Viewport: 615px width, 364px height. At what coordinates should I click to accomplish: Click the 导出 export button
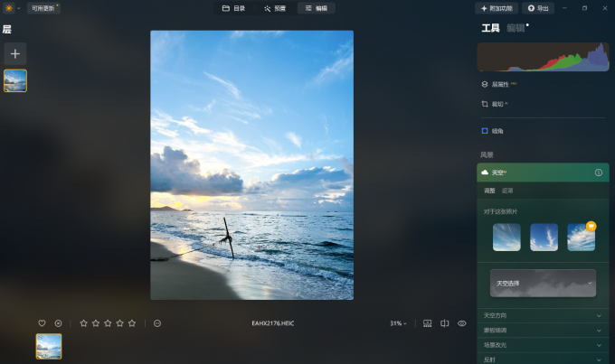[x=538, y=8]
